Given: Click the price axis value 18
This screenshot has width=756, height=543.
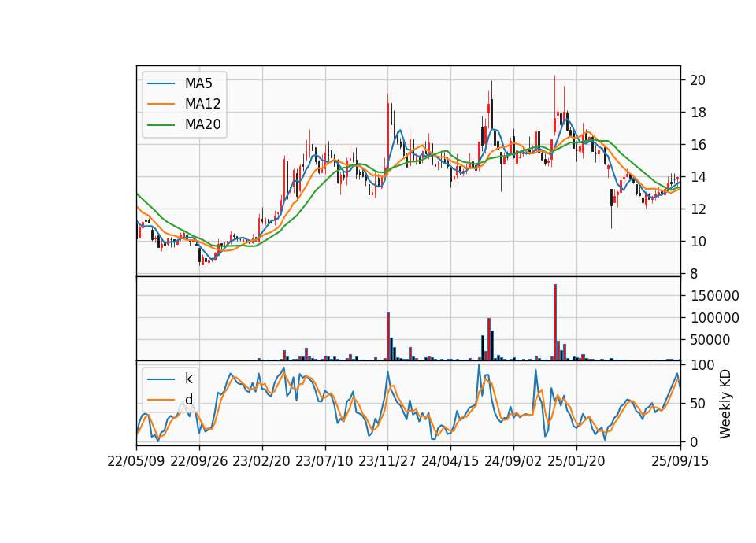Looking at the screenshot, I should point(698,113).
